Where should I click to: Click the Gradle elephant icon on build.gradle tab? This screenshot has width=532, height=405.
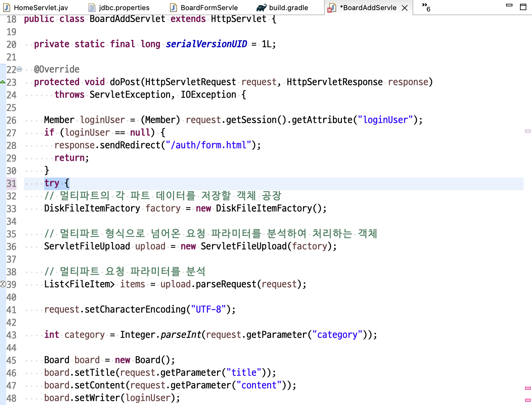[262, 8]
